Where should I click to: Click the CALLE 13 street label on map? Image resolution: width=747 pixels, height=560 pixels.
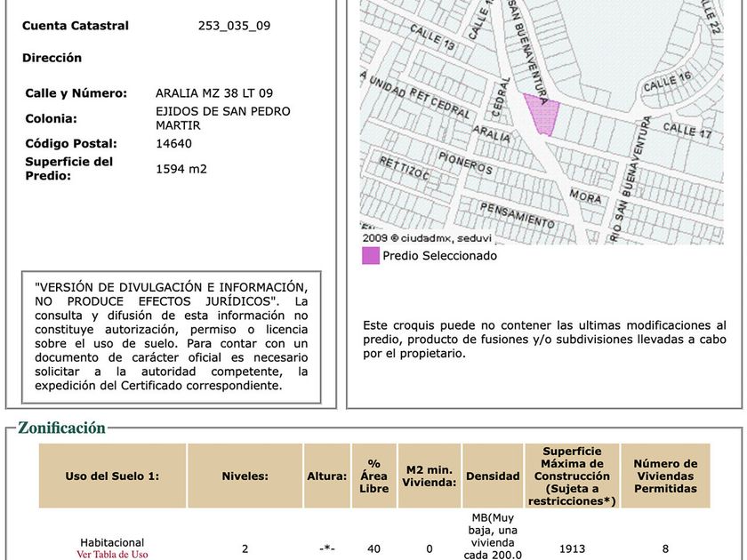(432, 37)
